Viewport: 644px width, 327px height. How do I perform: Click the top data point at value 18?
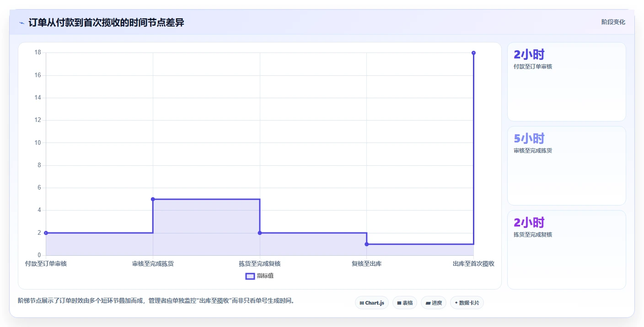pyautogui.click(x=473, y=53)
